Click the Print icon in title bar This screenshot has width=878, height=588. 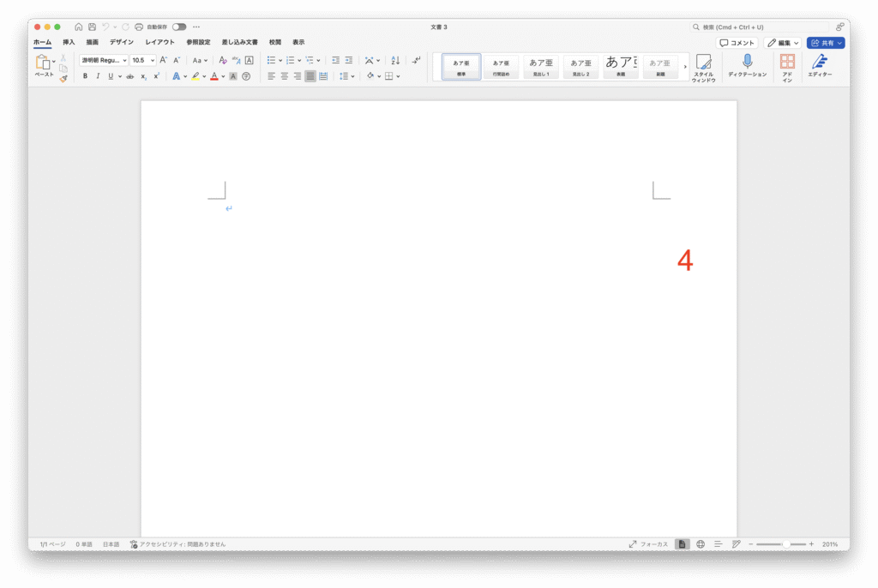[x=139, y=27]
